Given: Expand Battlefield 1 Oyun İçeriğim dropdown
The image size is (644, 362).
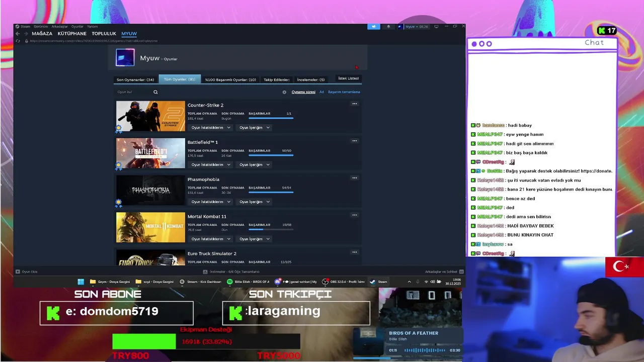Looking at the screenshot, I should [255, 165].
